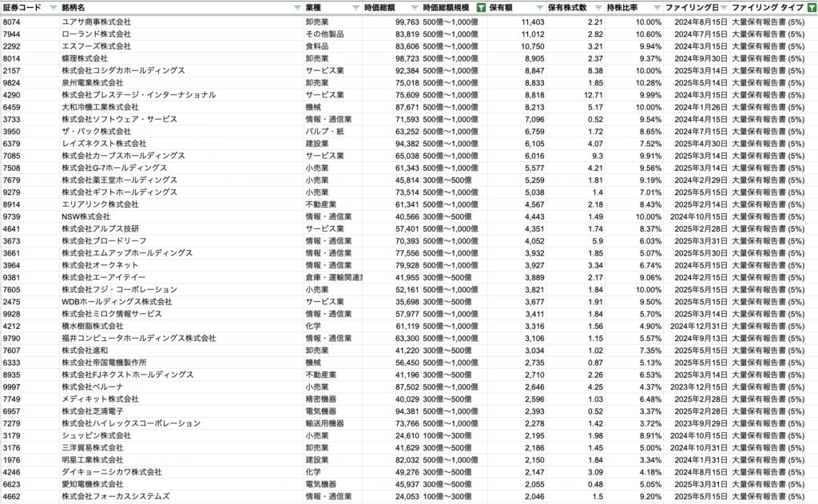Select the cell 株式会社進和
Screen dimensions: 818x504
pyautogui.click(x=181, y=351)
